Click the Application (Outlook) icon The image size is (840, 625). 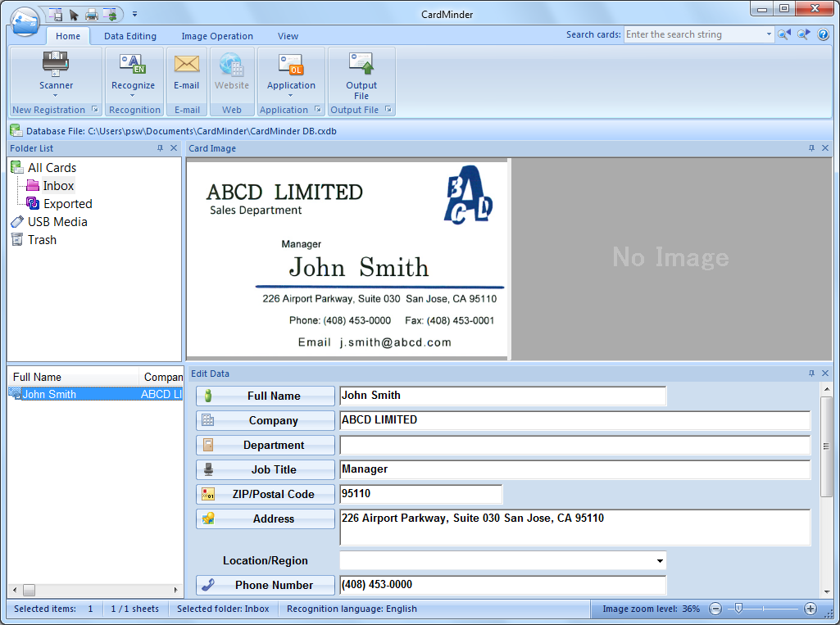[x=291, y=64]
